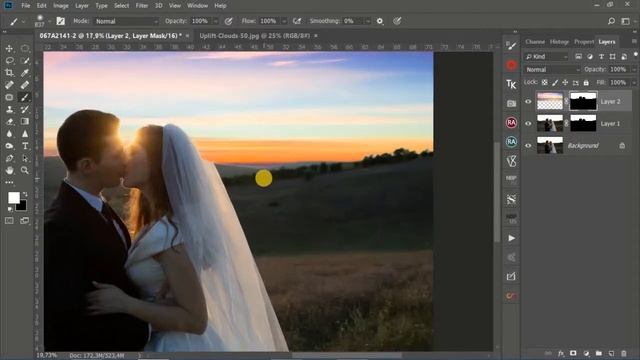This screenshot has width=640, height=360.
Task: Expand the Opacity dropdown in options bar
Action: tap(215, 21)
